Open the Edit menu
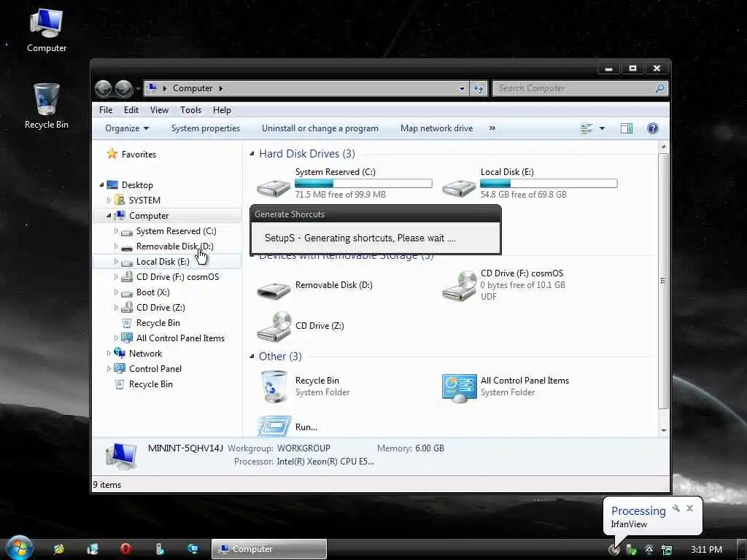 pos(131,110)
